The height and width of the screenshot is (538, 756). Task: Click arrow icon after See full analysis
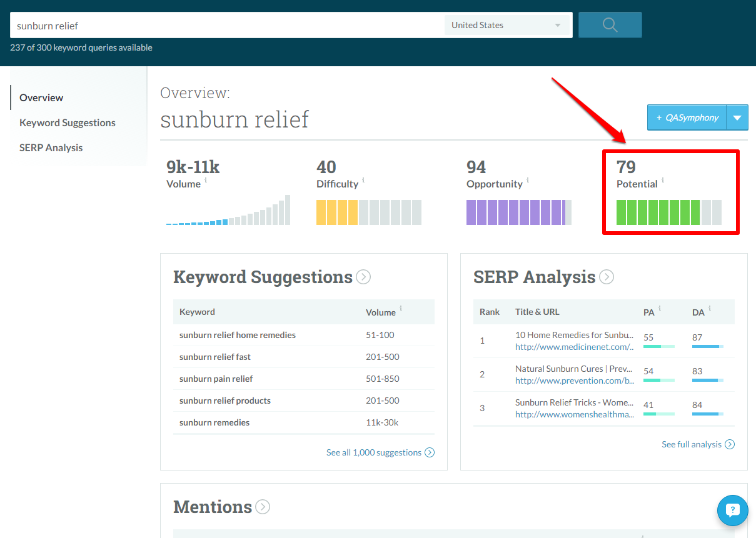tap(730, 444)
